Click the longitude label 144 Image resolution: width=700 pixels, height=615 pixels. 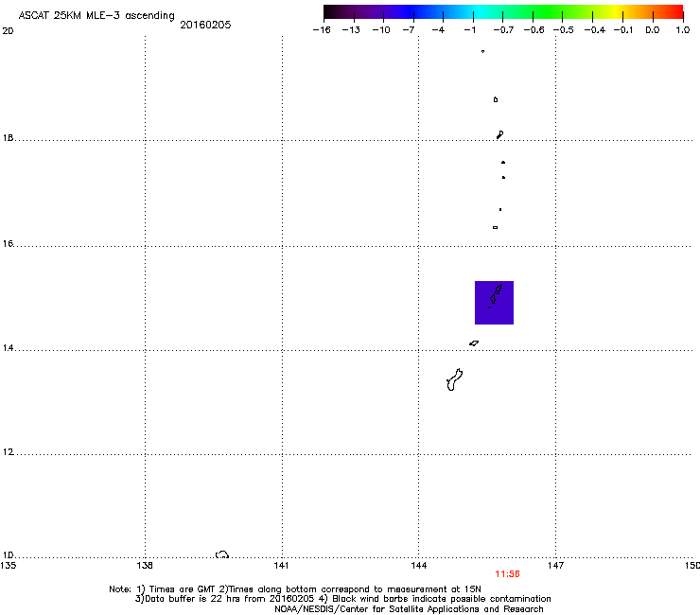pyautogui.click(x=419, y=566)
